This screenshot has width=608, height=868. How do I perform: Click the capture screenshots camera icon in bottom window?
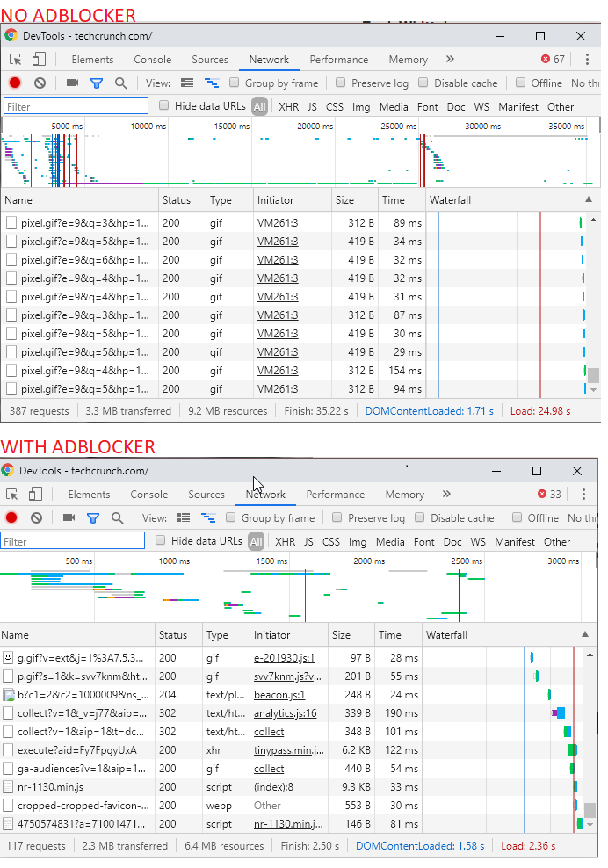(69, 517)
